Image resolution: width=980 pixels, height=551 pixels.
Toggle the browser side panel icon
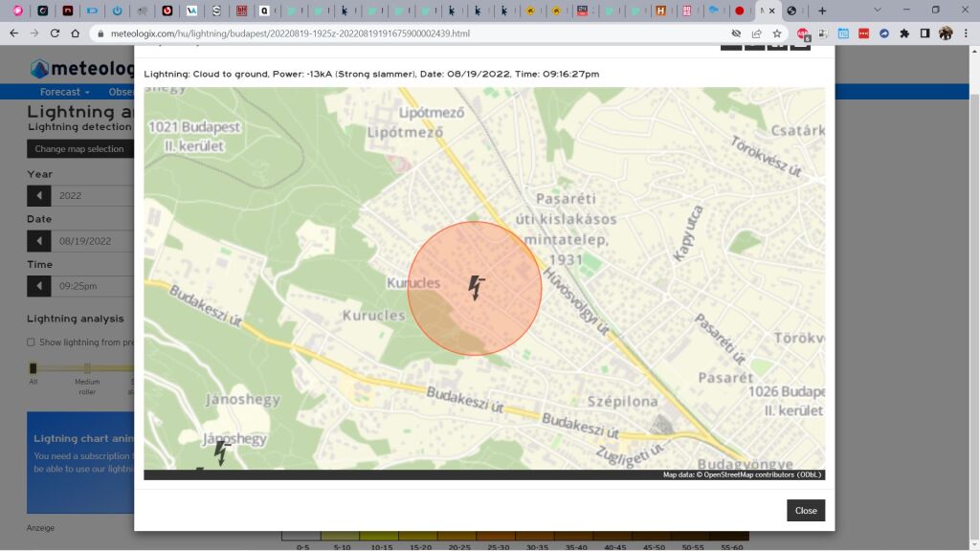click(924, 33)
